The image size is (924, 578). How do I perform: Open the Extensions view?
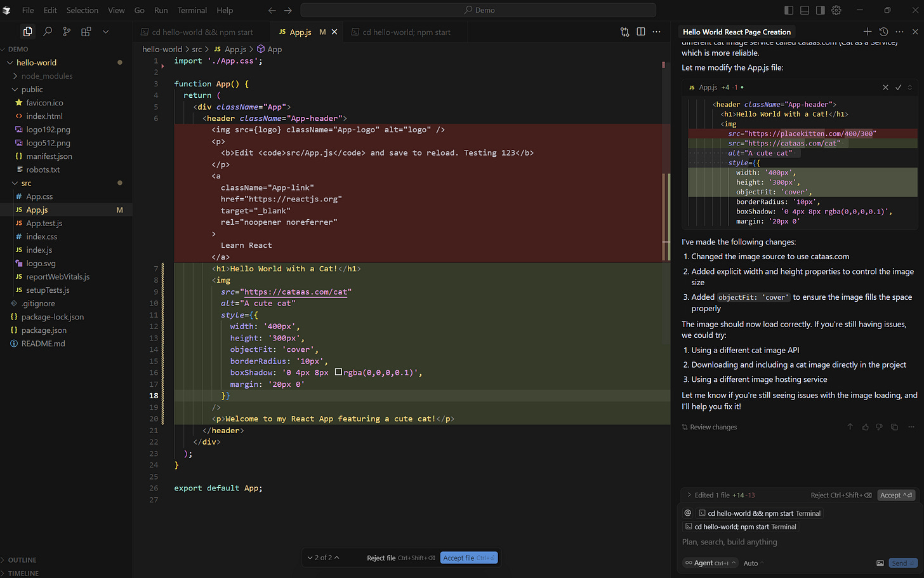click(x=86, y=31)
